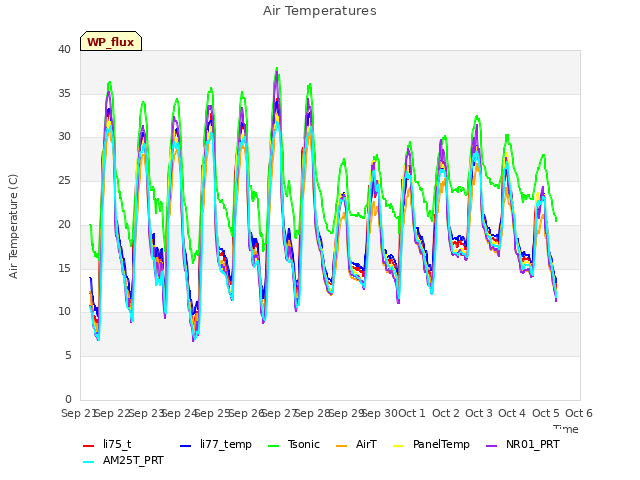Click the li75_t red legend swatch

89,446
